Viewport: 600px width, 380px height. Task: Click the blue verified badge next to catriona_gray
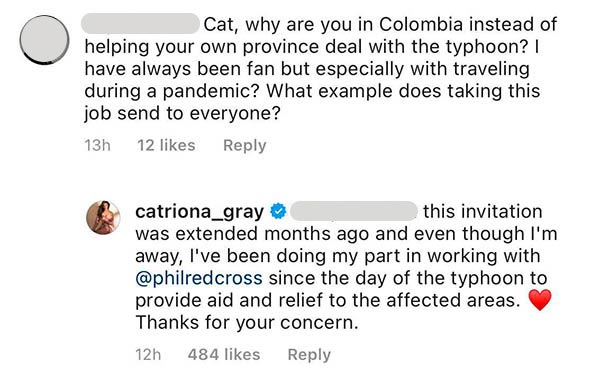[x=279, y=211]
